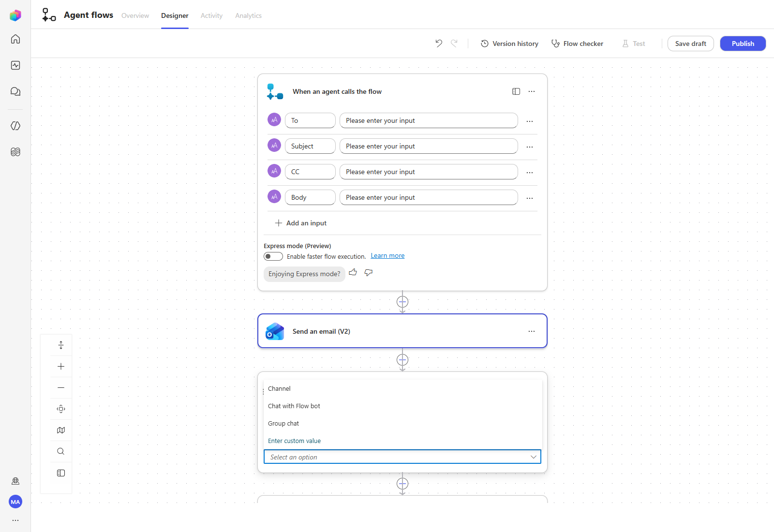Click the thumbs up feedback icon
This screenshot has height=532, width=774.
tap(353, 273)
